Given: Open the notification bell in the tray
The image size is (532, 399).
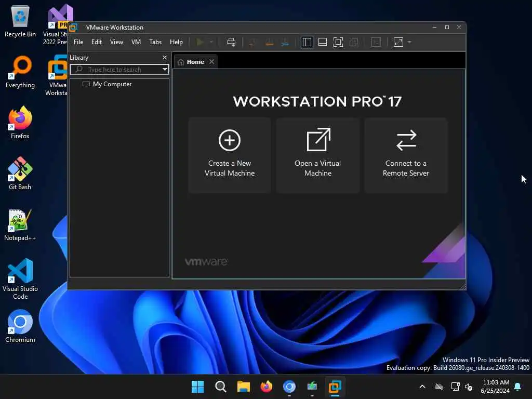Looking at the screenshot, I should (x=518, y=387).
